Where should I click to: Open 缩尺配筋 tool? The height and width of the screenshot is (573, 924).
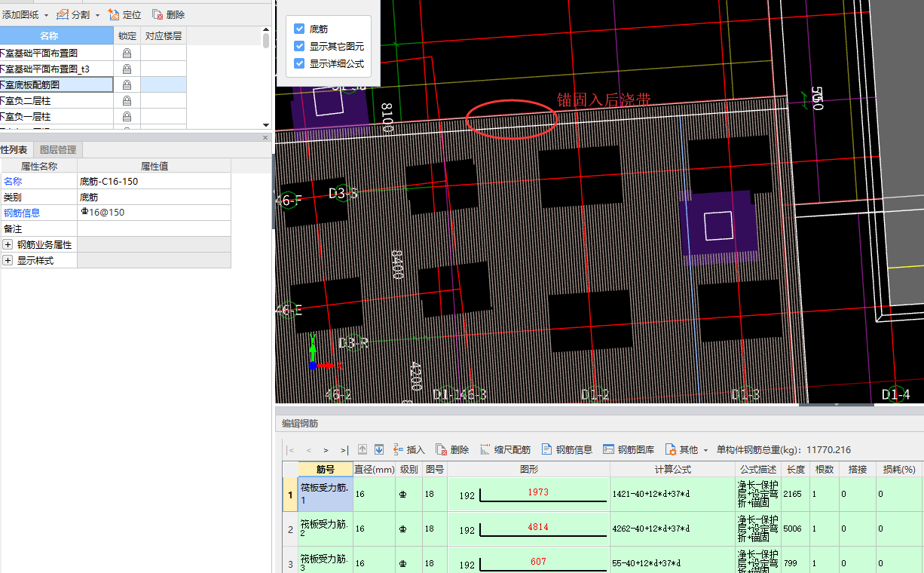click(x=505, y=449)
